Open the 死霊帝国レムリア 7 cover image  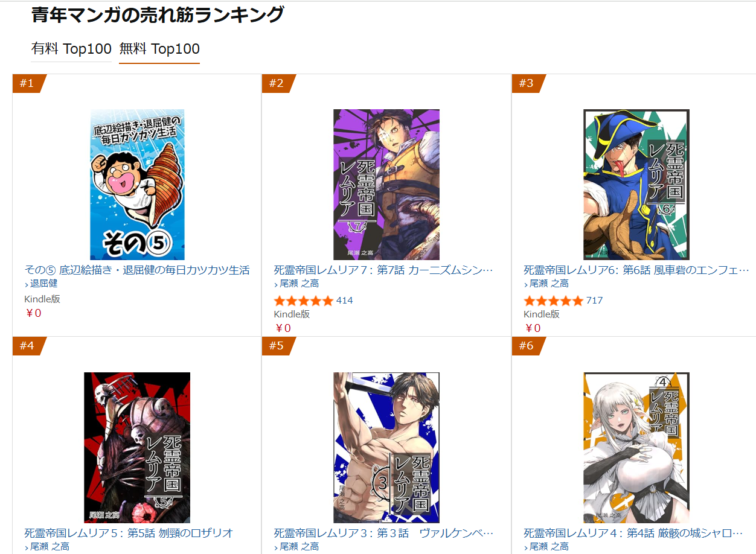386,185
